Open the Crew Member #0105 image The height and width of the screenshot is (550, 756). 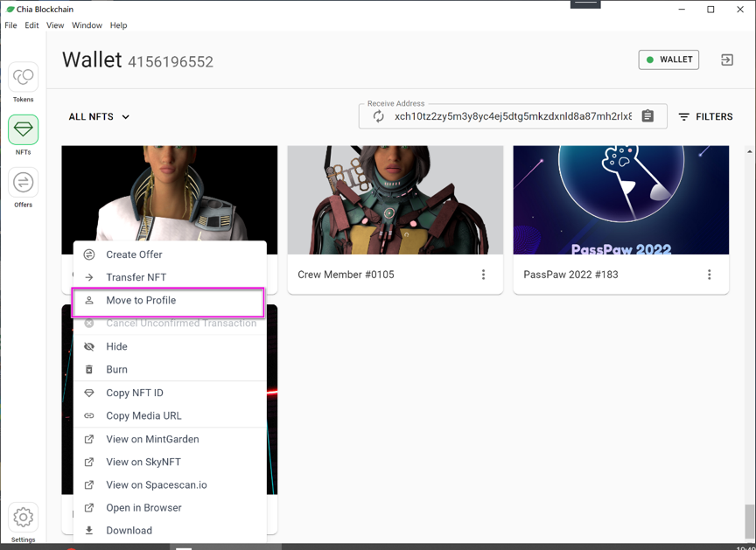tap(395, 200)
